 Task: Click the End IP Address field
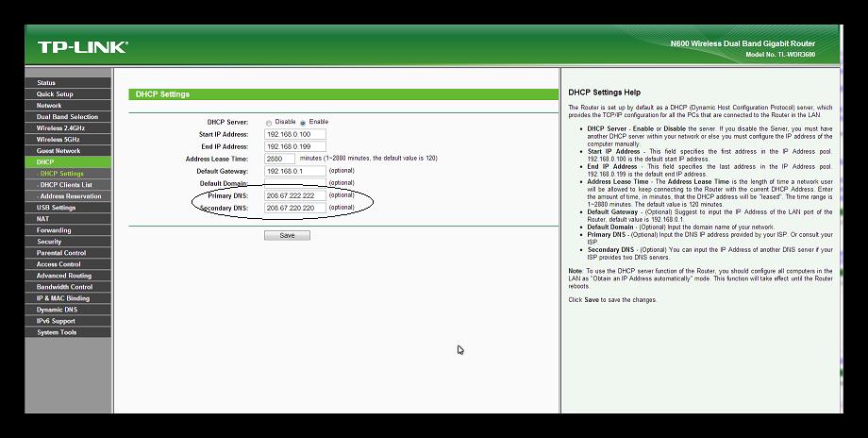point(295,146)
